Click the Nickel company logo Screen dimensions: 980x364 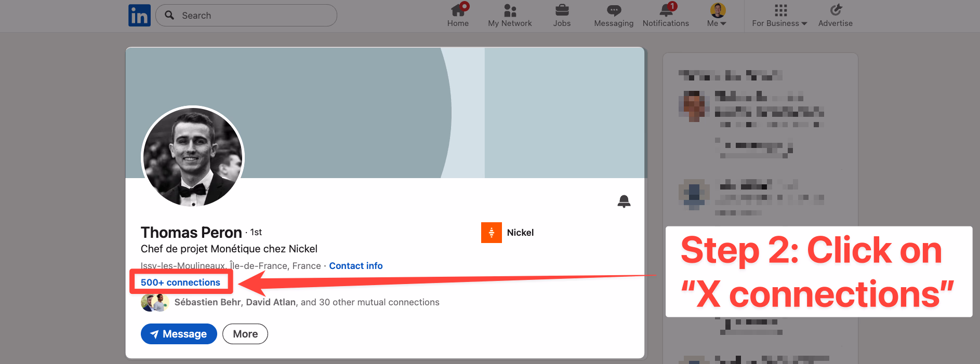pyautogui.click(x=491, y=233)
